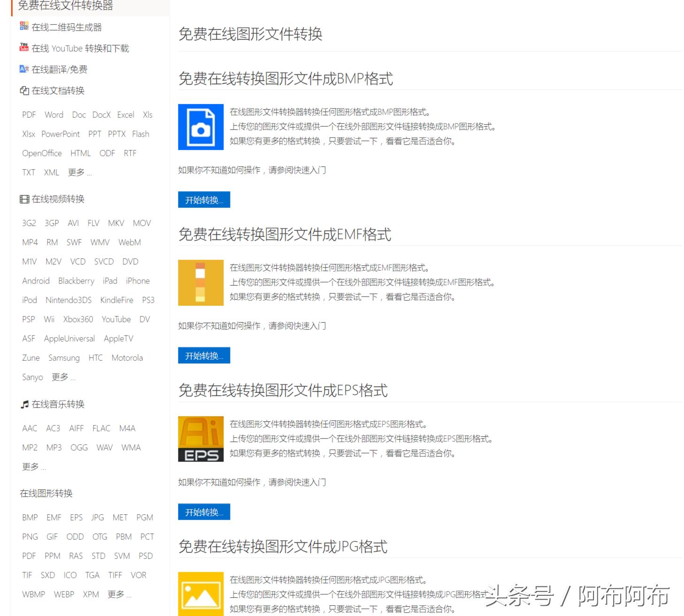Click the YouTube converter sidebar icon

pyautogui.click(x=23, y=48)
